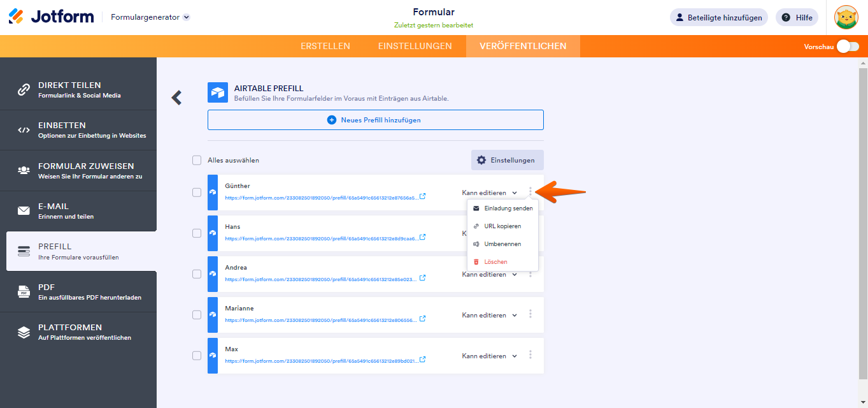Click Neues Prefill hinzufügen button
The width and height of the screenshot is (868, 408).
[x=375, y=120]
